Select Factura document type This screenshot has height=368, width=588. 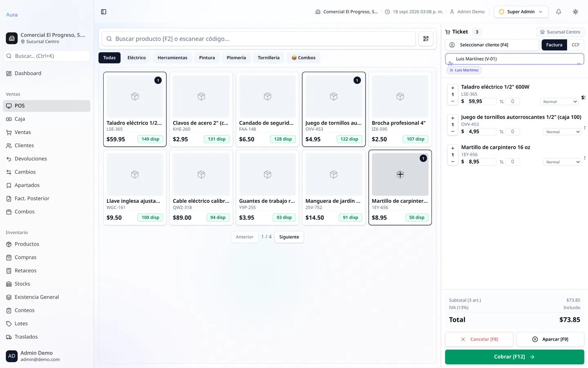coord(554,45)
